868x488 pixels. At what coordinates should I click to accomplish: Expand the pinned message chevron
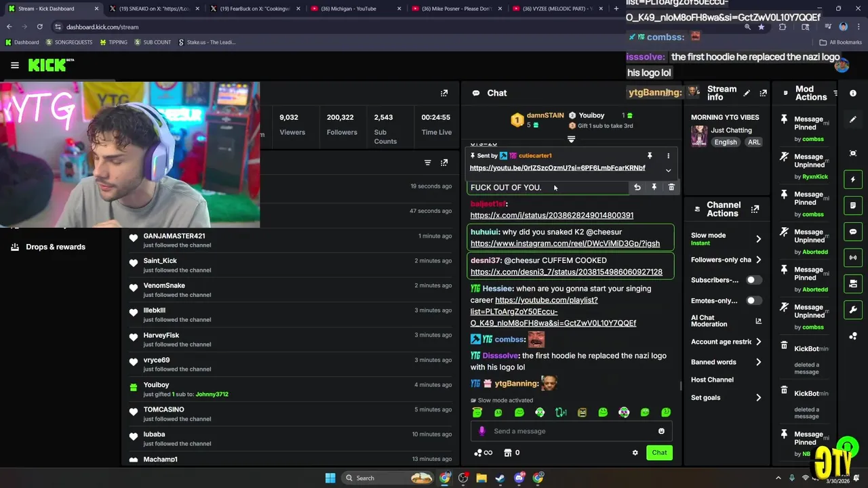[x=668, y=170]
